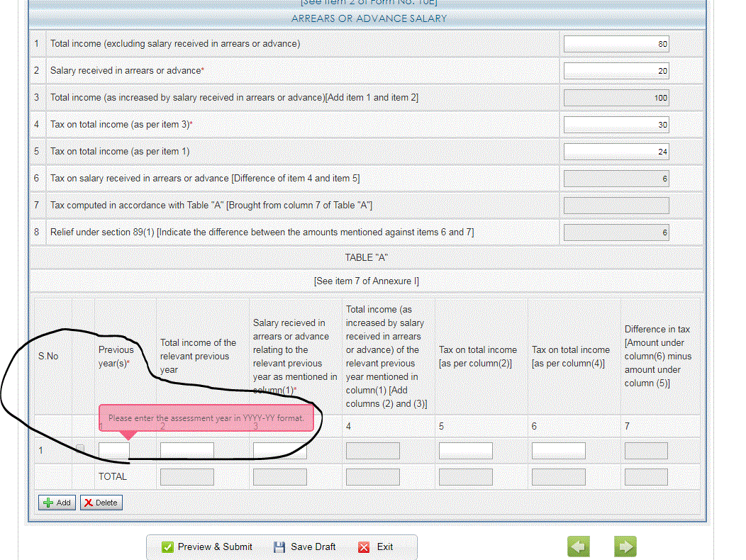
Task: Click the green plus icon beside Add
Action: tap(47, 503)
